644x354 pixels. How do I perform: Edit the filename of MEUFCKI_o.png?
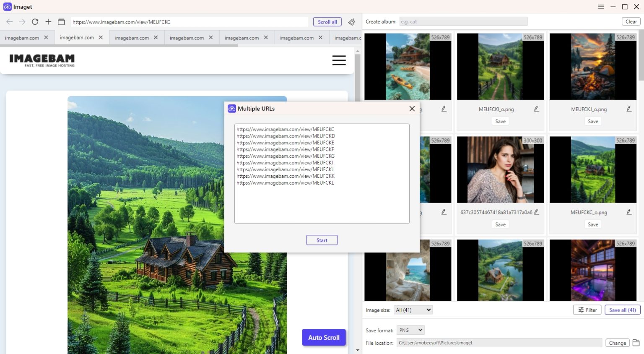536,108
